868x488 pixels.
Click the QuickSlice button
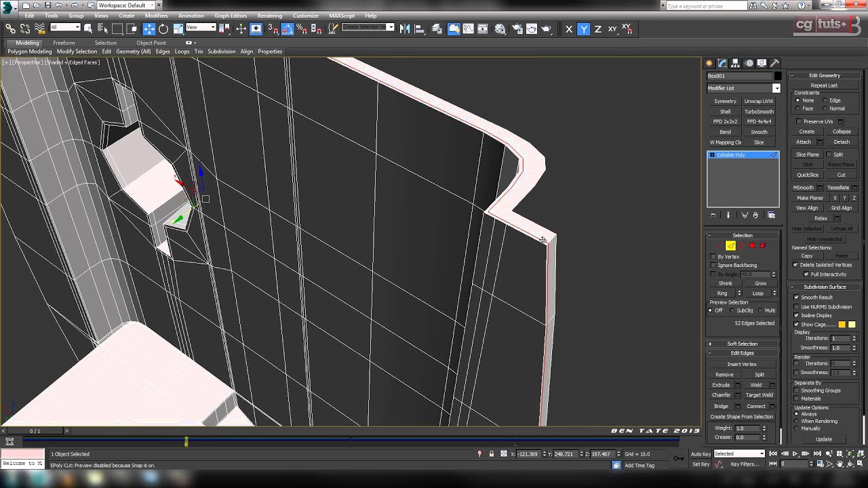click(808, 175)
